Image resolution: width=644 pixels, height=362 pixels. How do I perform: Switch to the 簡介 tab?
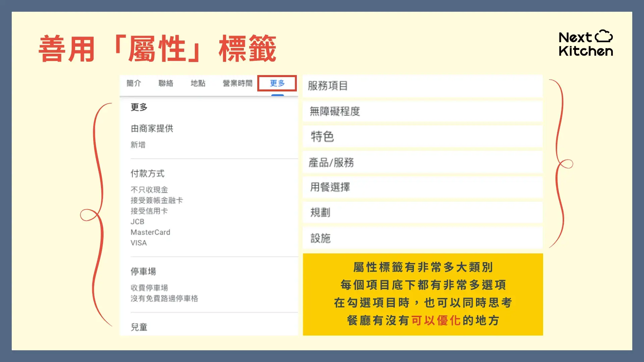point(134,83)
